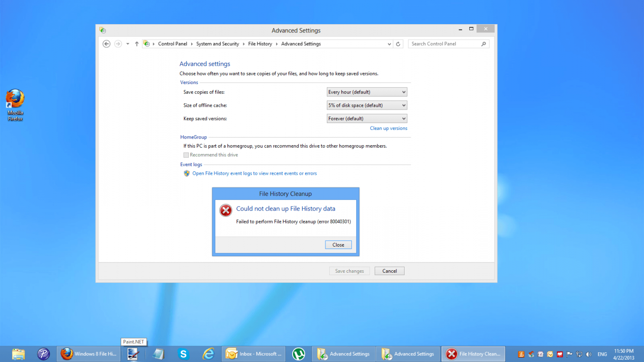644x362 pixels.
Task: Click Advanced Settings breadcrumb segment
Action: (x=301, y=44)
